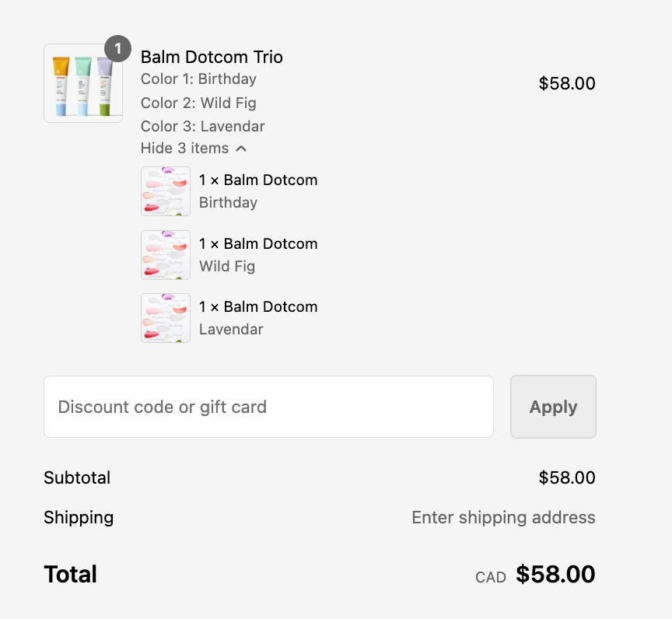
Task: Click the 1 × Balm Dotcom Birthday item
Action: click(258, 191)
